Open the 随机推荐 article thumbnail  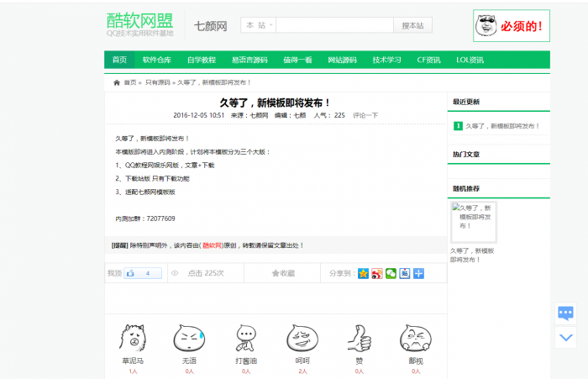pos(474,222)
